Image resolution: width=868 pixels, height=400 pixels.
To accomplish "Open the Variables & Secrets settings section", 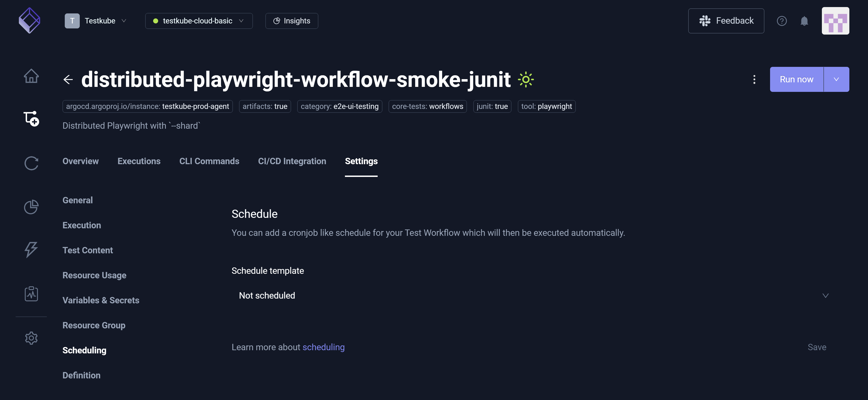I will pos(101,300).
